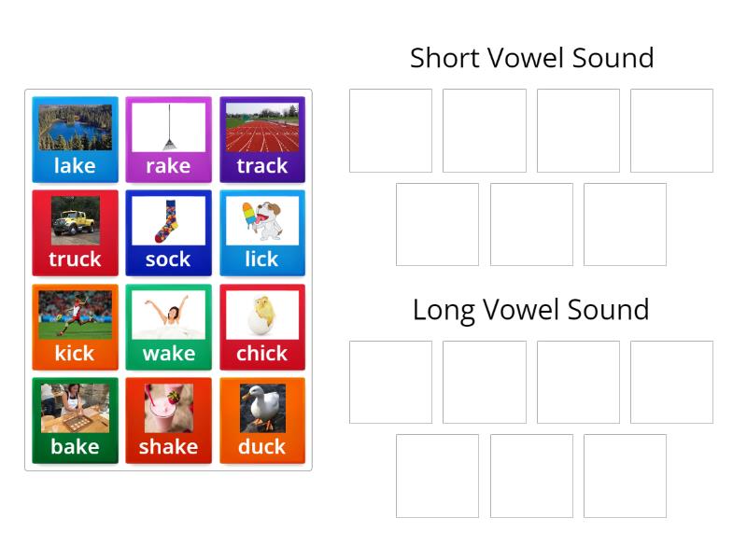Select the kick card
The height and width of the screenshot is (560, 747).
[75, 327]
